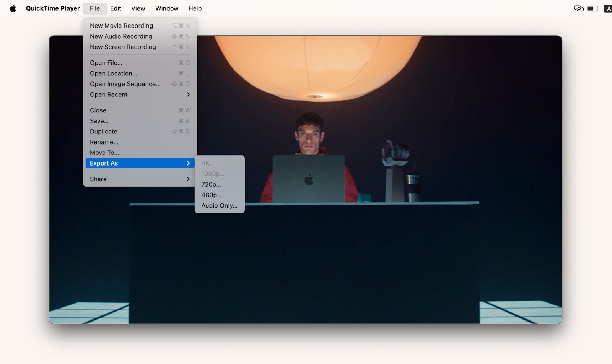Select the Audio Only export option

tap(220, 205)
